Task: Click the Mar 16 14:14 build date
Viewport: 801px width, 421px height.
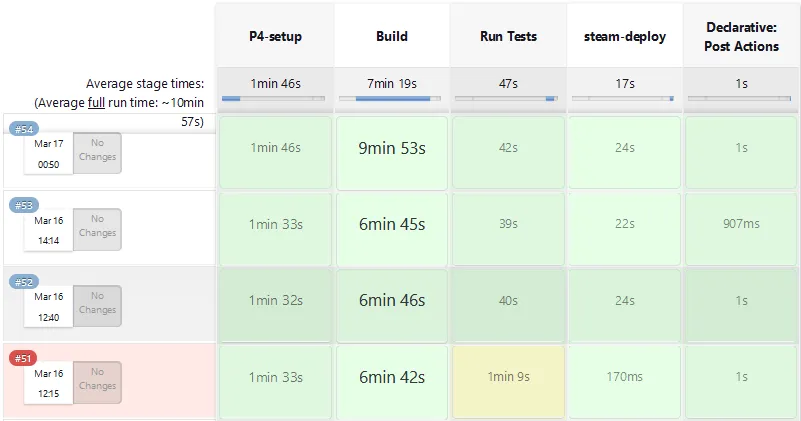Action: tap(49, 230)
